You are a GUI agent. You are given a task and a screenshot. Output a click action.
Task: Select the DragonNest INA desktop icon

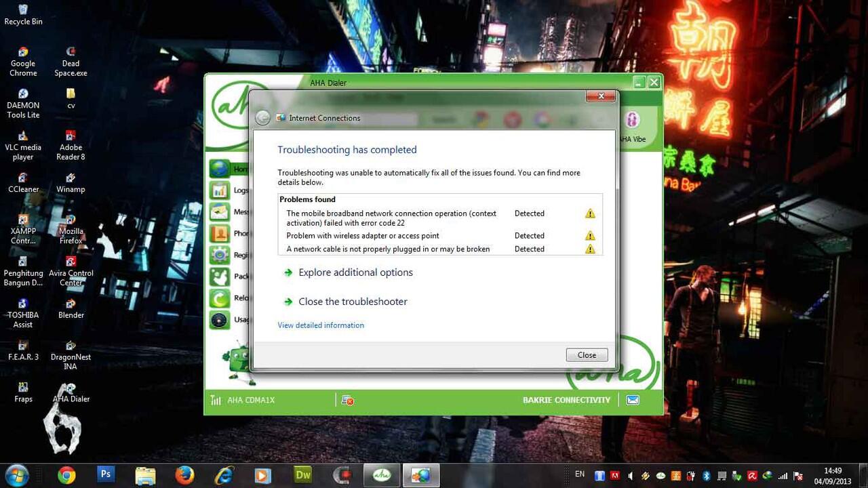(x=71, y=356)
